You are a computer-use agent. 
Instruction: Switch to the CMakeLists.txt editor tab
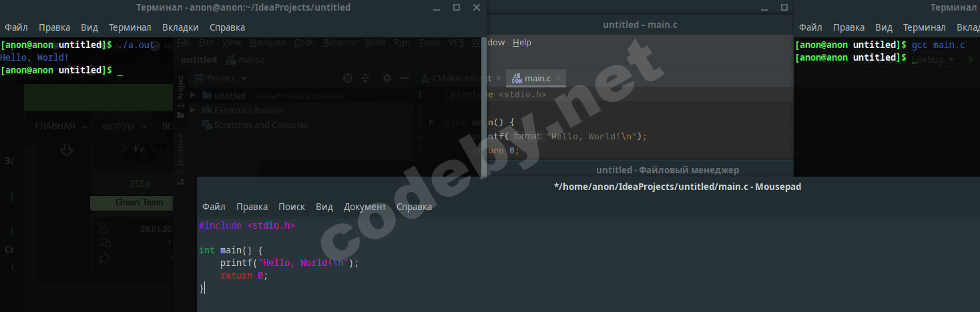tap(461, 78)
